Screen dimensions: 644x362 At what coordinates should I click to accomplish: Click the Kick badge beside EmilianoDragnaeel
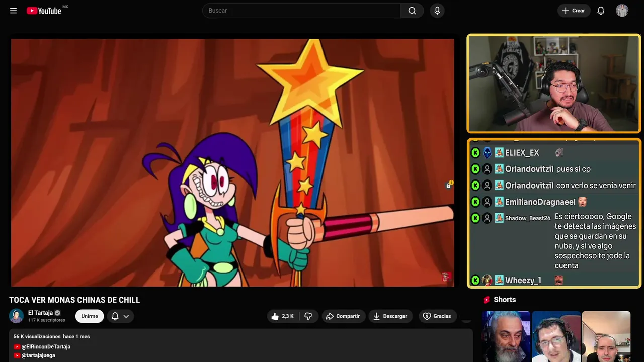[475, 202]
